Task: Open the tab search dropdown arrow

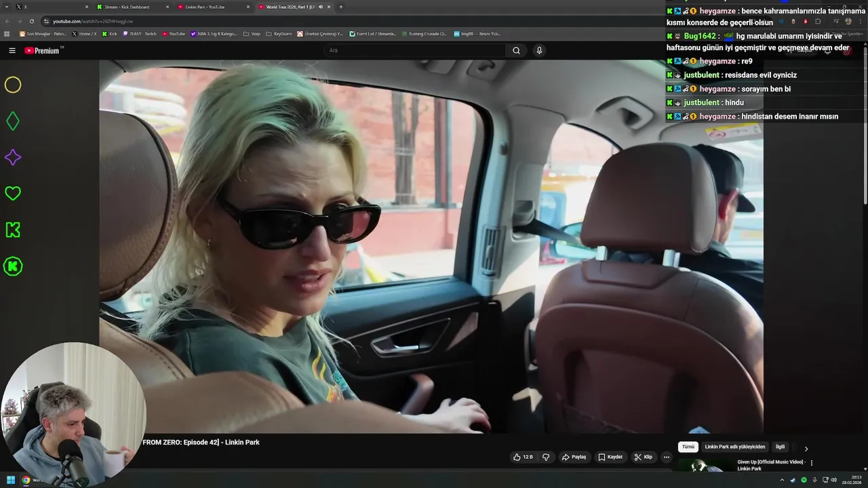Action: point(7,7)
